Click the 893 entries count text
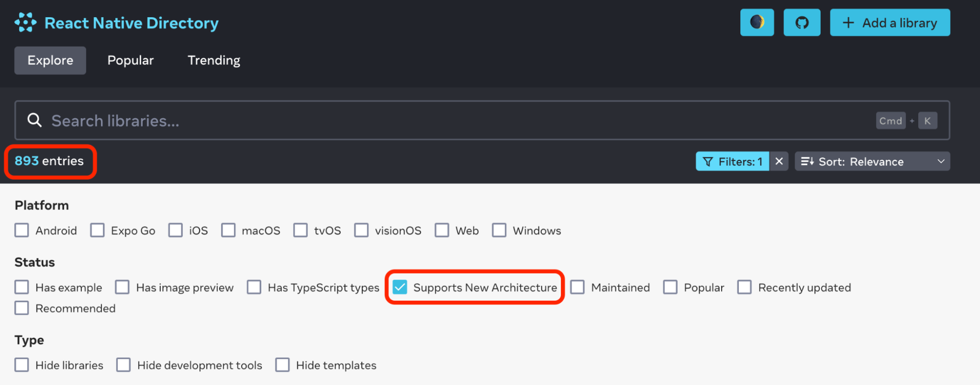The image size is (980, 385). pos(49,161)
